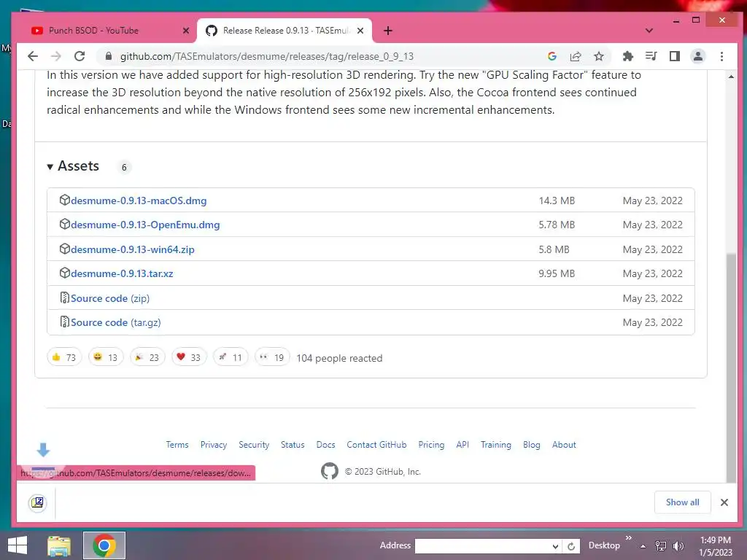Go back using the browser back arrow

point(32,56)
